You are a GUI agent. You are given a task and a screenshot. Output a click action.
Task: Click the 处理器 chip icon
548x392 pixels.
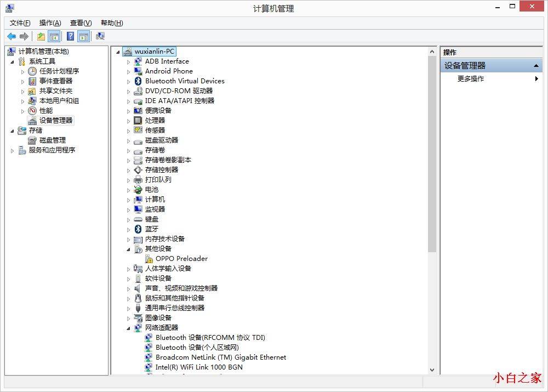coord(139,121)
